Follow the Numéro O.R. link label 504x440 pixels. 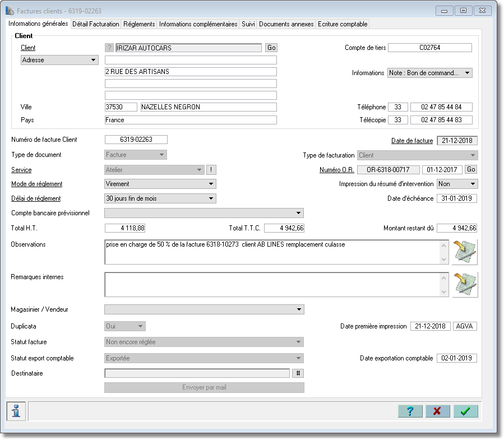coord(336,170)
